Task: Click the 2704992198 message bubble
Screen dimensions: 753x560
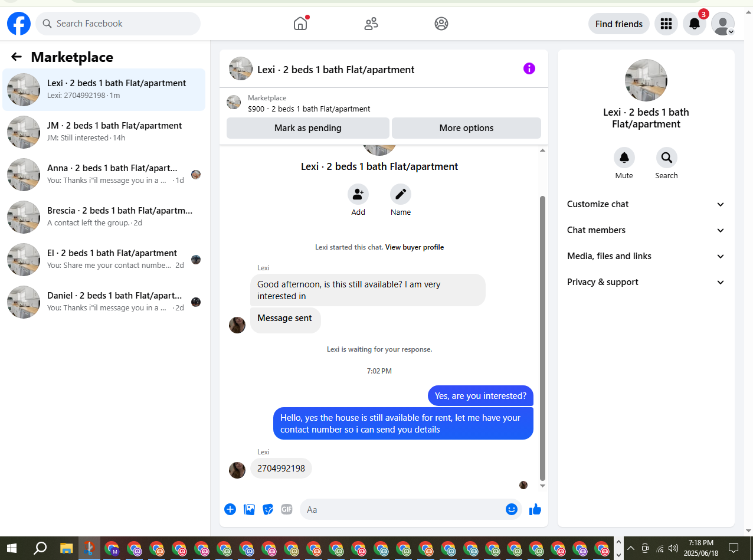Action: pyautogui.click(x=281, y=469)
